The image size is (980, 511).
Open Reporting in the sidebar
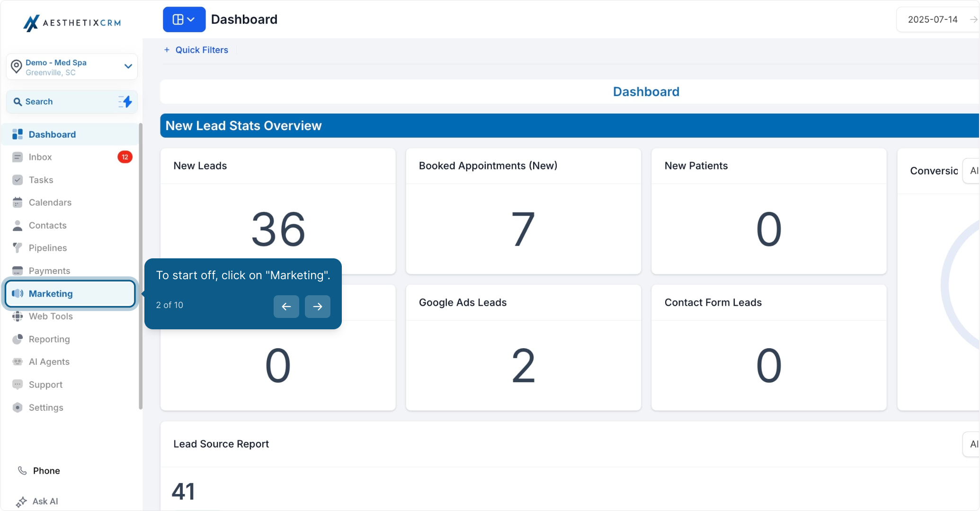point(70,339)
